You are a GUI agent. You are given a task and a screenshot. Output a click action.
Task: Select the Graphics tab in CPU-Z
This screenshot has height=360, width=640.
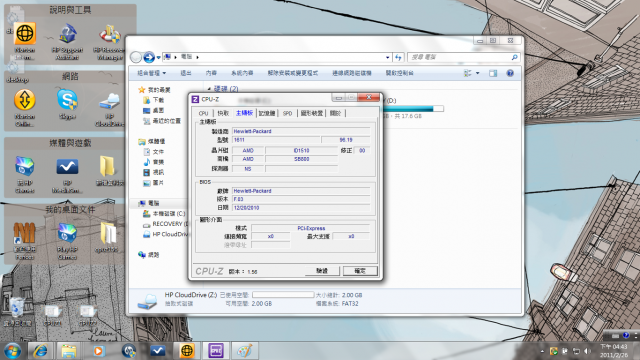(x=312, y=113)
